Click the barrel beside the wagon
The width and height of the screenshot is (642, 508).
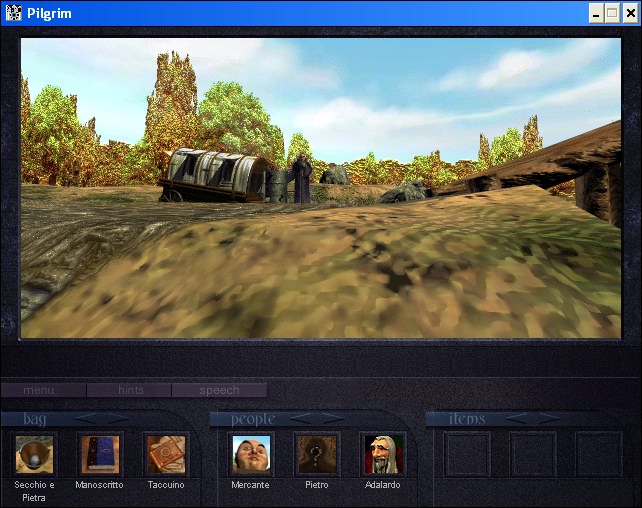point(277,186)
